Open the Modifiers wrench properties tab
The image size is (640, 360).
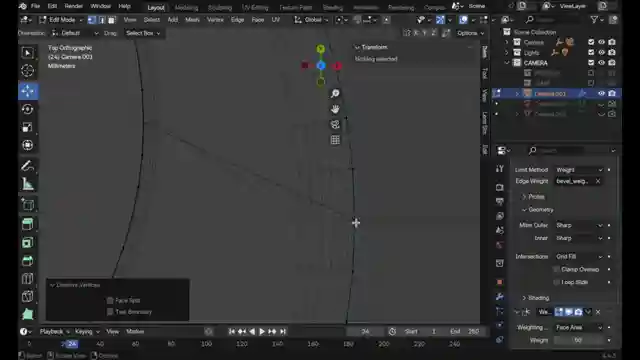[x=500, y=297]
